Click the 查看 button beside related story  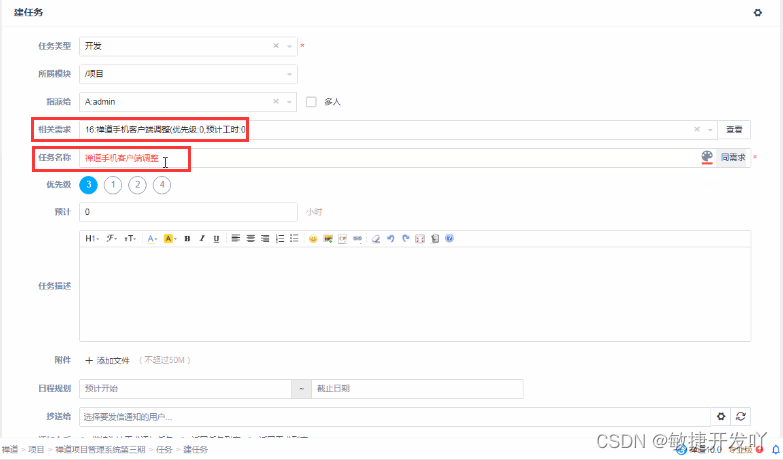(734, 130)
